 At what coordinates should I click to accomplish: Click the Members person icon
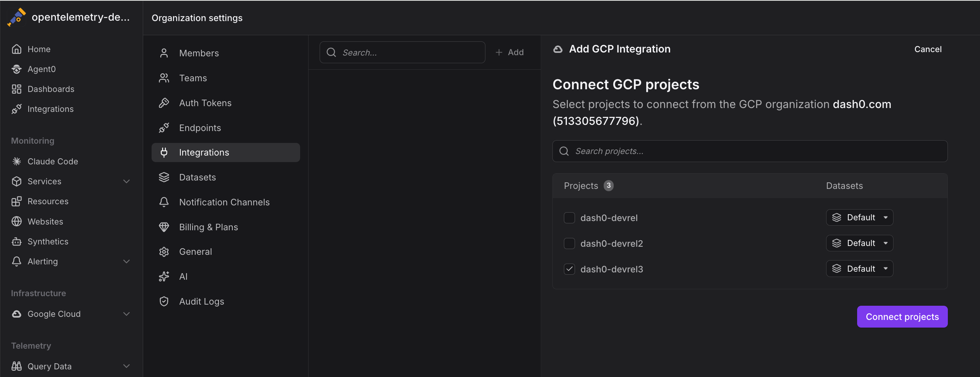[164, 53]
